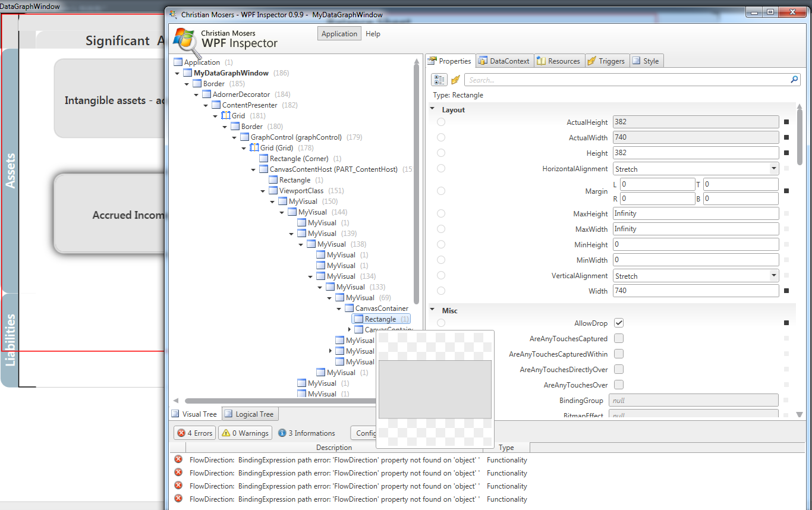Click the ContentPresenter node icon
812x510 pixels.
[216, 105]
